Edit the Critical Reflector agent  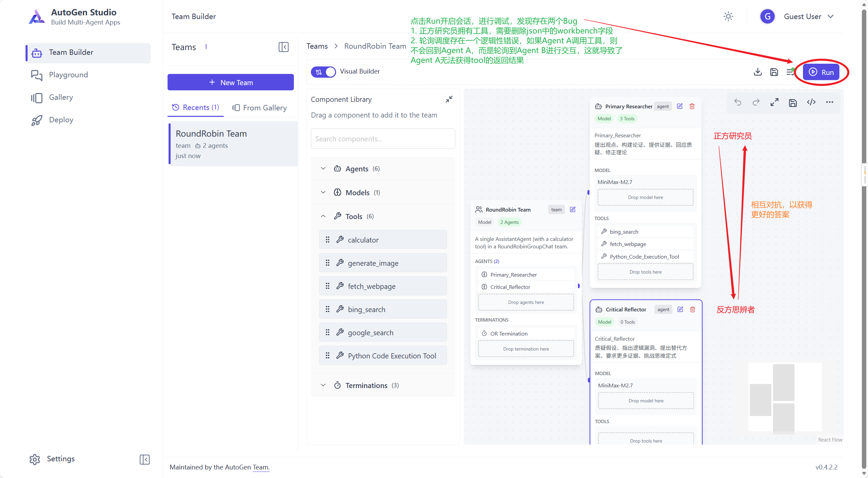(680, 309)
